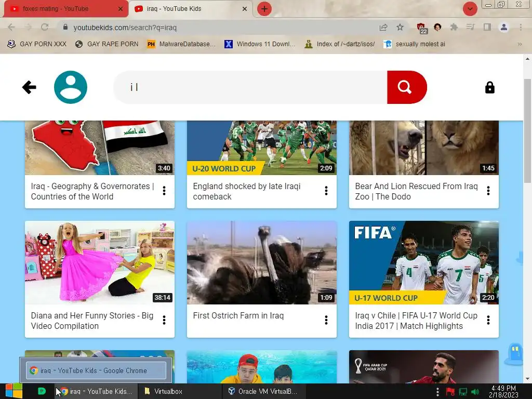Open a new tab with the plus button
This screenshot has width=532, height=399.
pos(264,9)
